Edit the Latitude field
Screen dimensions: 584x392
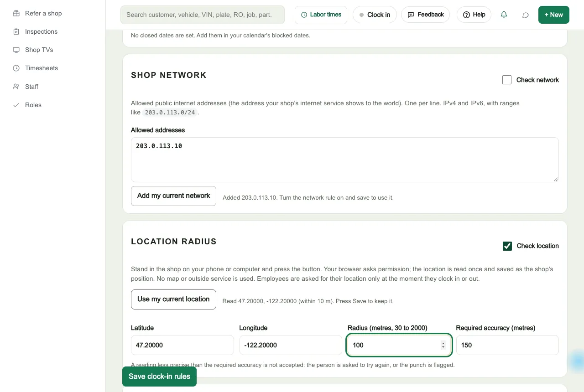[182, 345]
